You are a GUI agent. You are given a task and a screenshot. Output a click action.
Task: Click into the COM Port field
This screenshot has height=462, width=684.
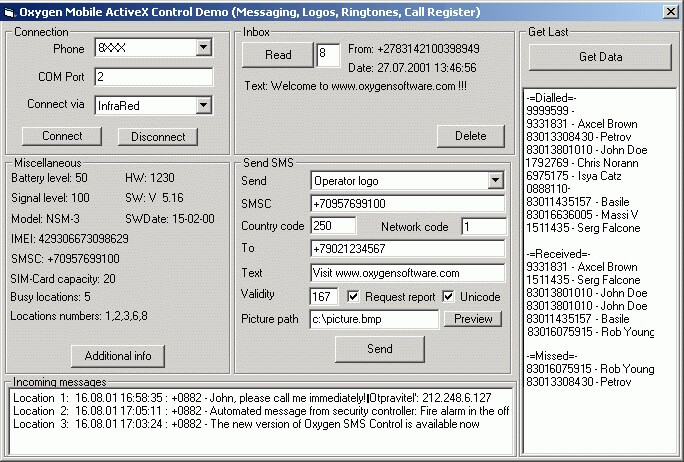(x=153, y=77)
